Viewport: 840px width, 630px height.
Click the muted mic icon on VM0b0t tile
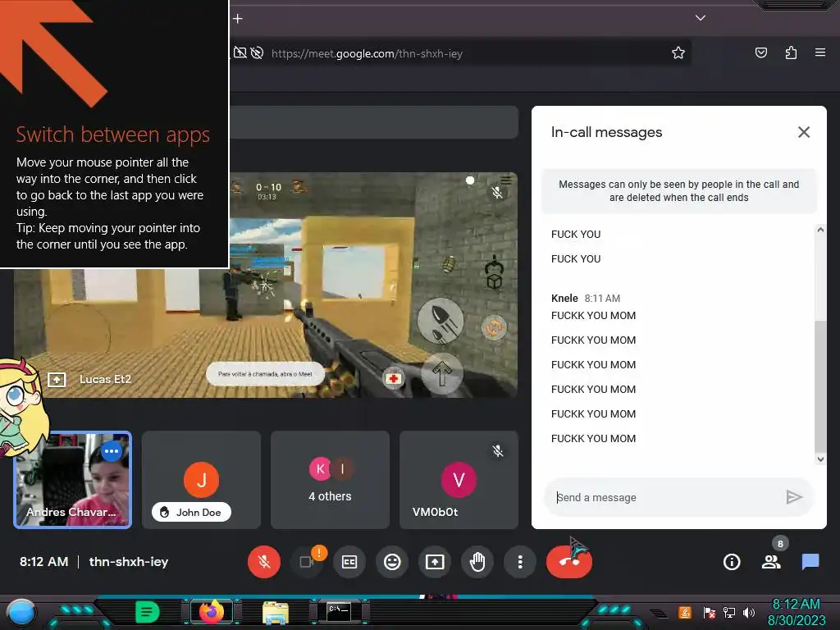tap(498, 451)
